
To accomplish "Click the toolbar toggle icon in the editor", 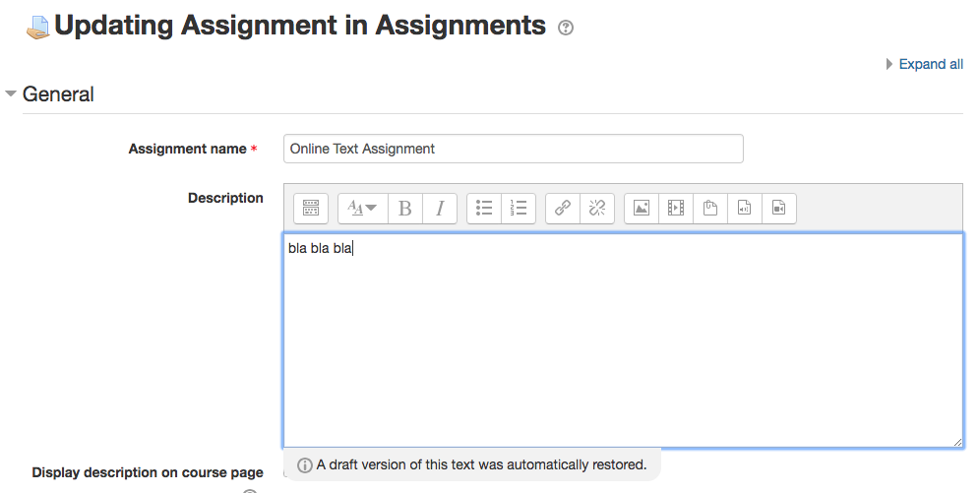I will click(311, 208).
